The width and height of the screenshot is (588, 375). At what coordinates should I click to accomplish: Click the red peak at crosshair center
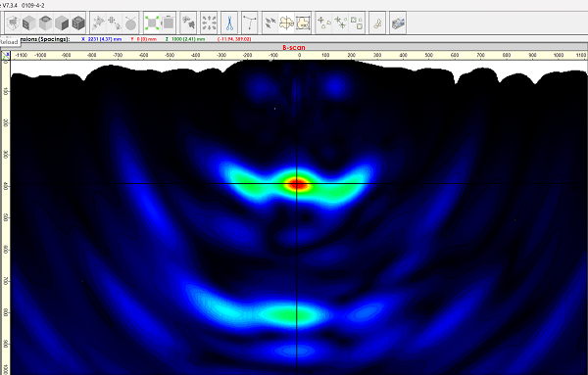(297, 184)
